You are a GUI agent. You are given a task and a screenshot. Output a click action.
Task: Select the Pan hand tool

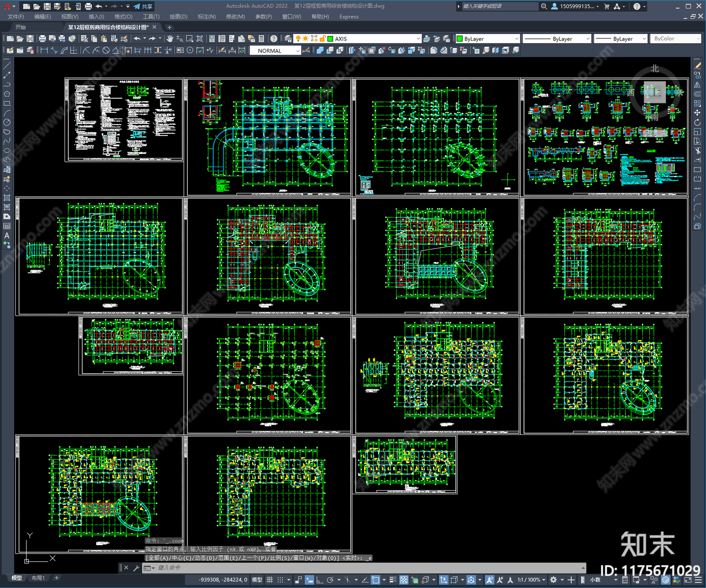tap(170, 39)
